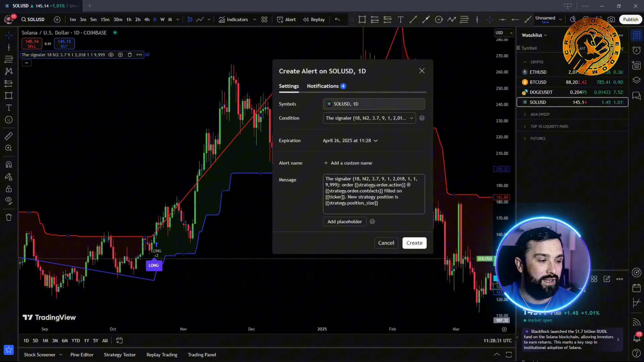Click the Alert clock icon button
The width and height of the screenshot is (644, 362).
pyautogui.click(x=286, y=19)
